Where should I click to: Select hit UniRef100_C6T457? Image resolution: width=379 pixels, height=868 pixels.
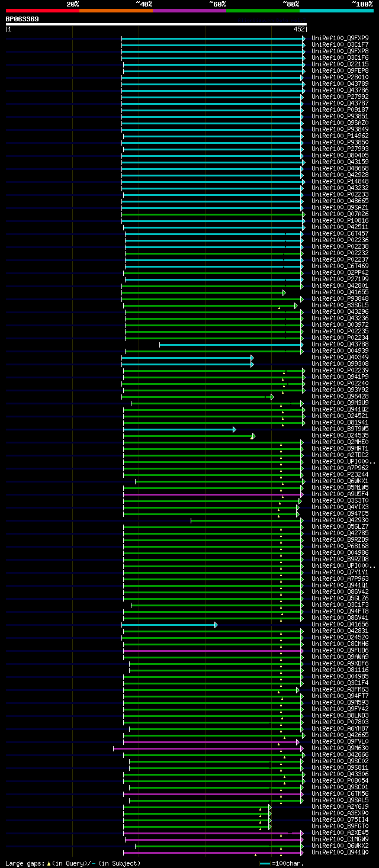pyautogui.click(x=340, y=233)
